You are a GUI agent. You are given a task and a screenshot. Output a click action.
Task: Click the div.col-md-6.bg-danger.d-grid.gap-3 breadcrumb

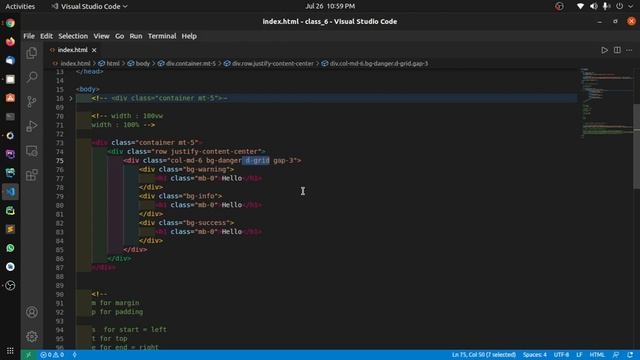coord(379,64)
